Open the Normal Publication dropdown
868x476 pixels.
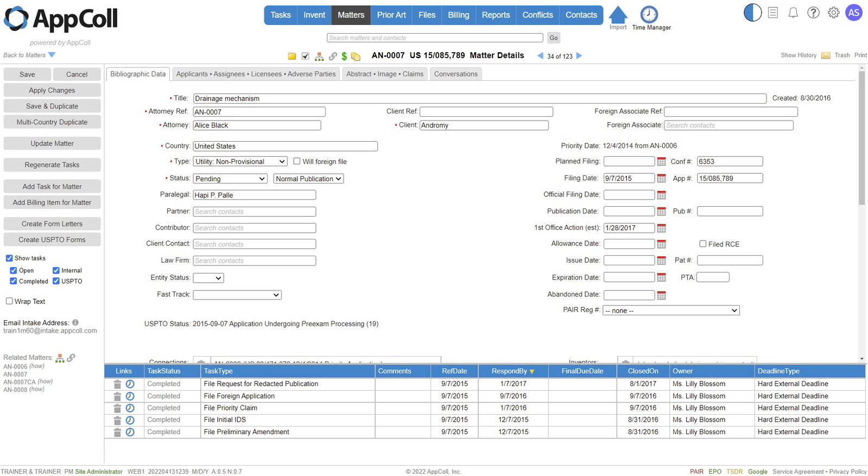click(309, 179)
